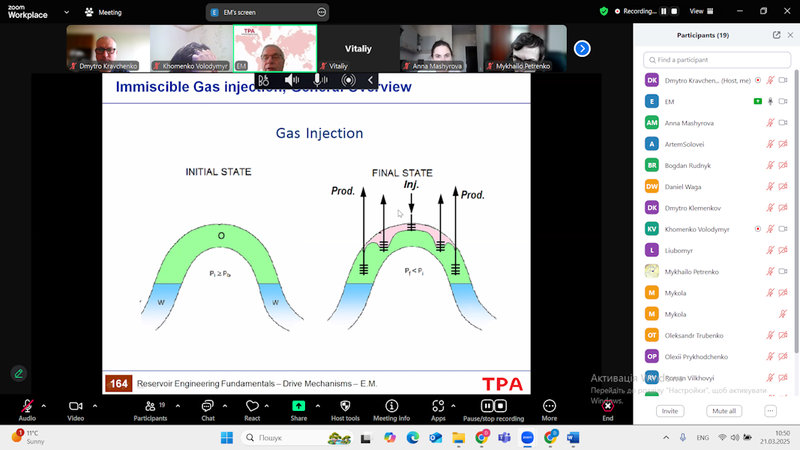The height and width of the screenshot is (450, 800).
Task: Open participants panel more options ellipsis
Action: [770, 411]
